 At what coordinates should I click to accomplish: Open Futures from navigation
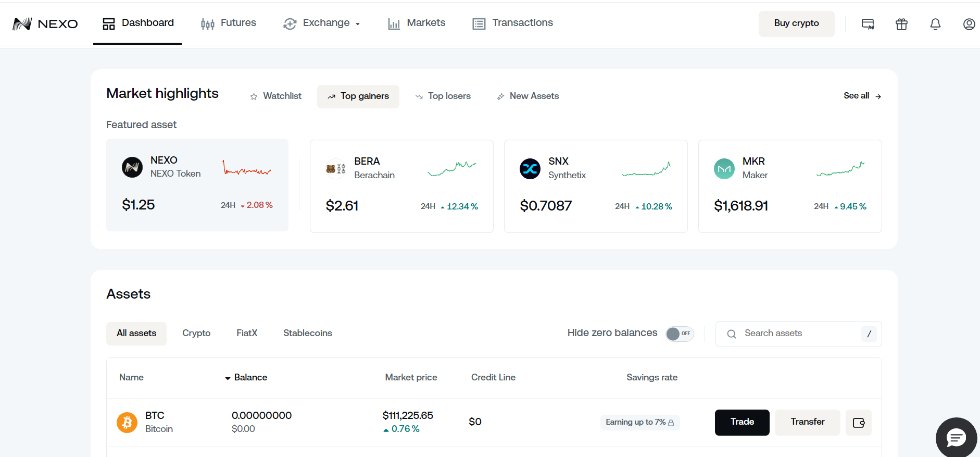229,23
